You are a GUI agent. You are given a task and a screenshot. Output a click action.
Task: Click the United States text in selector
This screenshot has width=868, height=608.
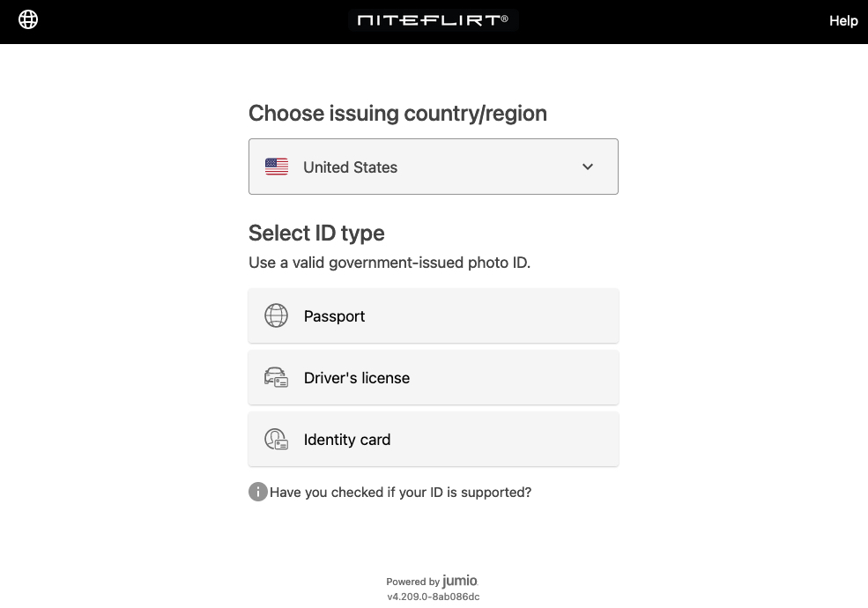351,167
